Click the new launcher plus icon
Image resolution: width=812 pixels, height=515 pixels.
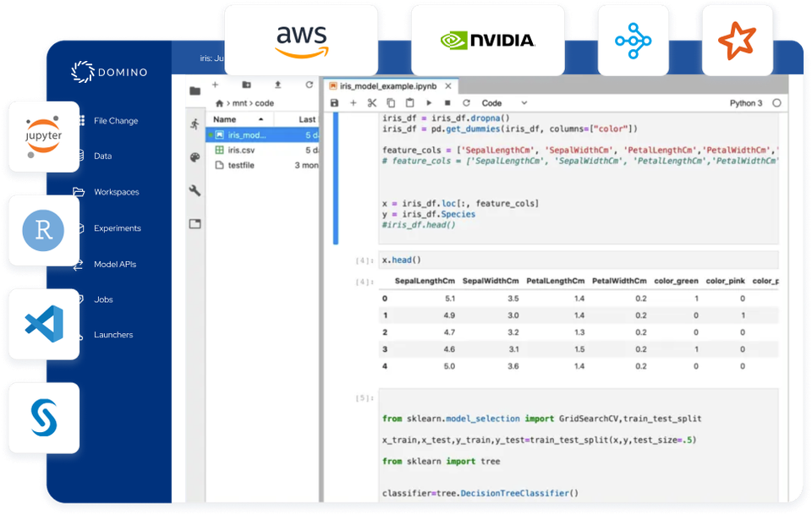pyautogui.click(x=216, y=85)
